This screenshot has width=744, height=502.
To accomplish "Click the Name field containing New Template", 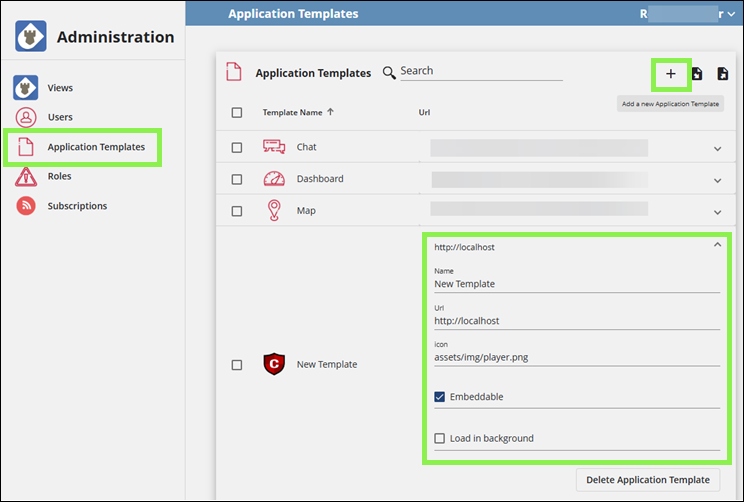I will (575, 284).
